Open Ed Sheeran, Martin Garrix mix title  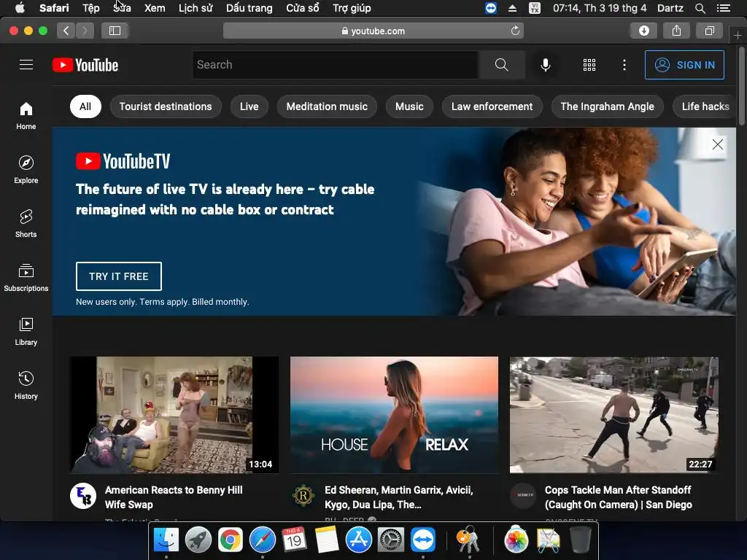point(399,497)
